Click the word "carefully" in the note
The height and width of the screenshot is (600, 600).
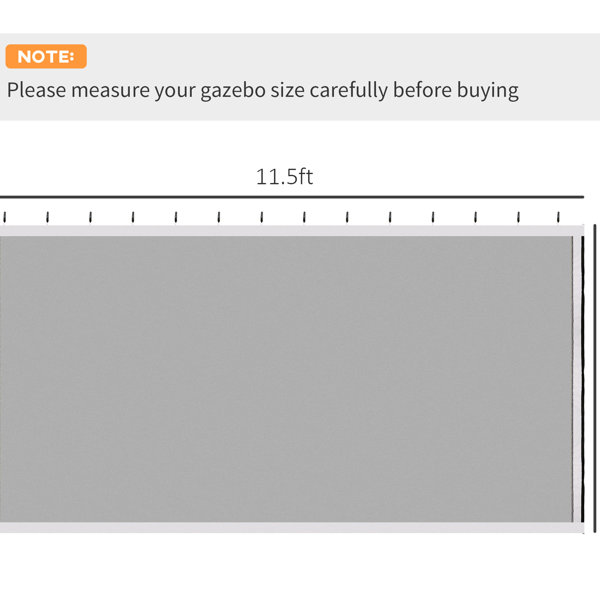pyautogui.click(x=349, y=91)
